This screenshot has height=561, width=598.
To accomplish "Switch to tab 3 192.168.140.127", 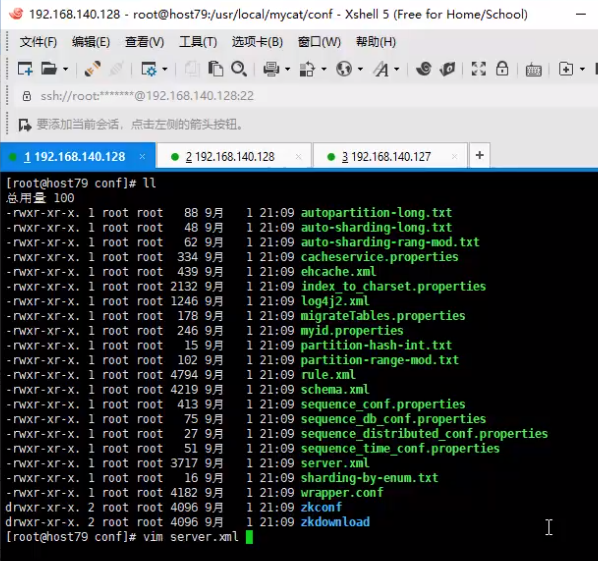I will pyautogui.click(x=386, y=156).
